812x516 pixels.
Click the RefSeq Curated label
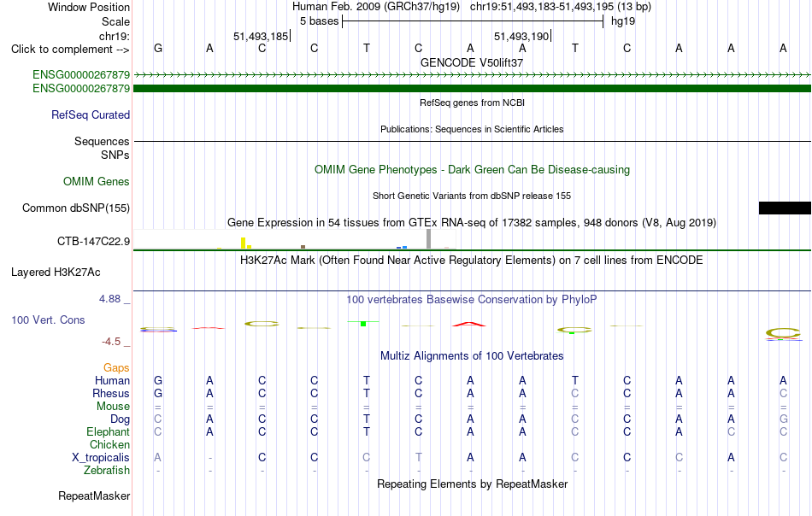(91, 114)
